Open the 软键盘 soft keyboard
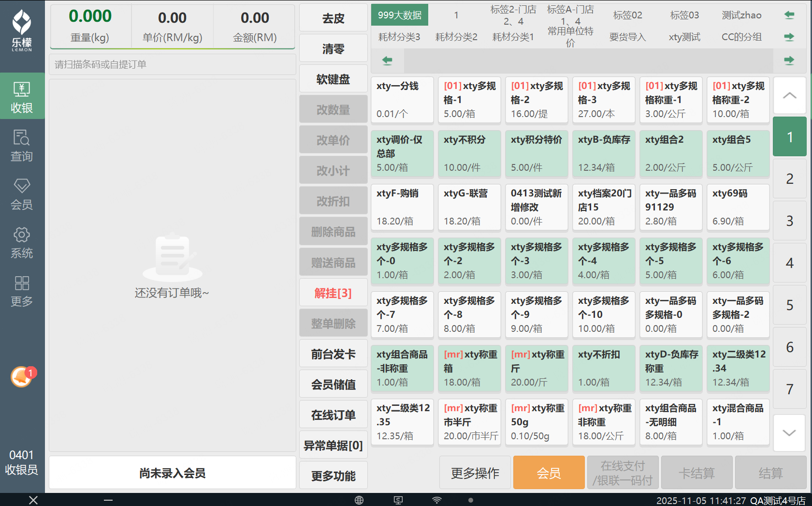This screenshot has height=506, width=812. point(333,79)
